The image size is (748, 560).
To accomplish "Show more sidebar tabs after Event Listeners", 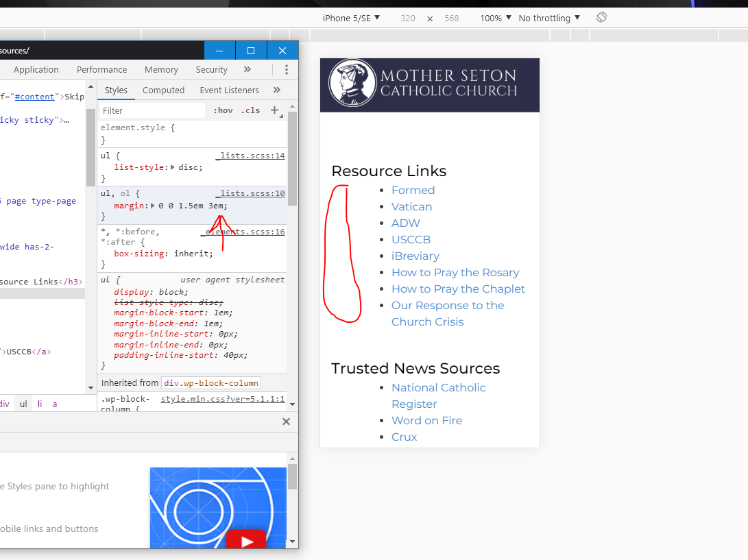I will [276, 90].
